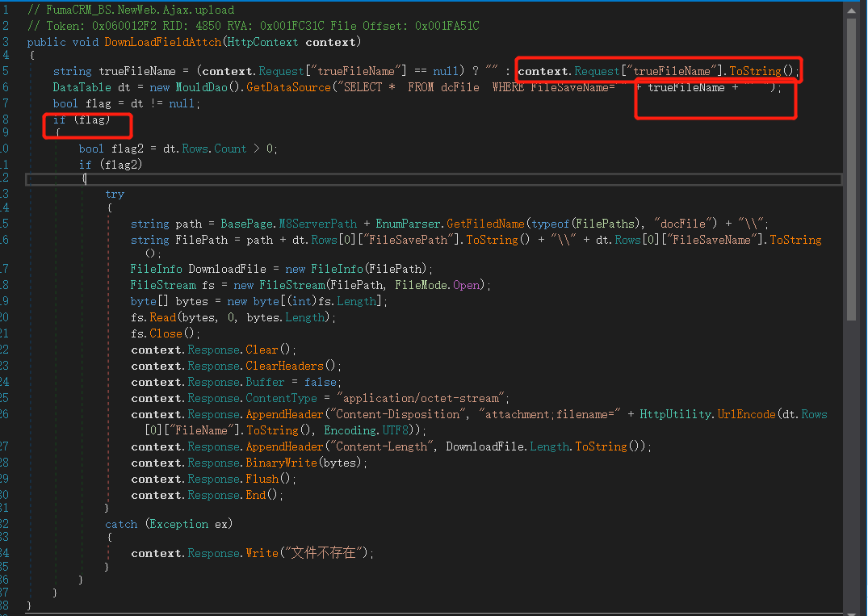Click the GetDataSource method call
868x616 pixels.
point(288,87)
